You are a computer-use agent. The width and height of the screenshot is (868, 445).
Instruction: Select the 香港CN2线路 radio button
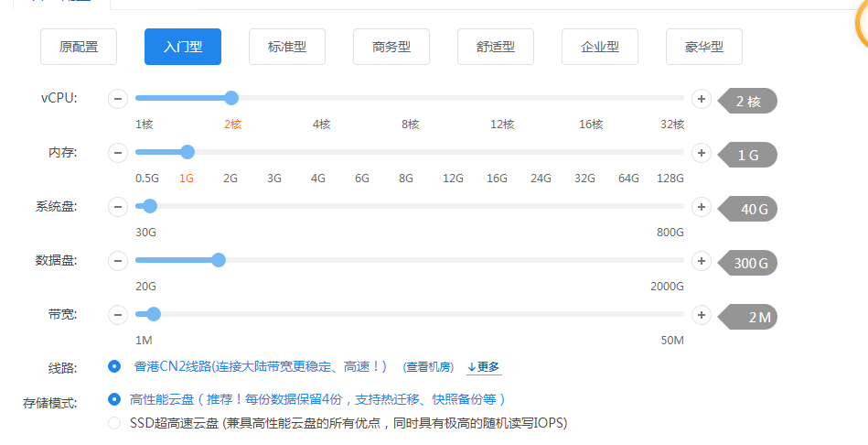114,366
